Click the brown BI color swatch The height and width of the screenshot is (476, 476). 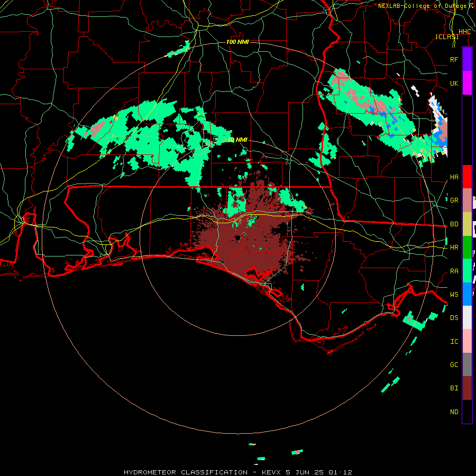pos(467,388)
